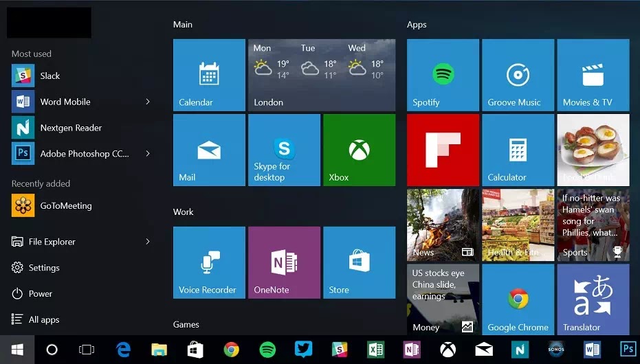The width and height of the screenshot is (640, 364).
Task: Launch Microsoft Edge from the taskbar
Action: (x=123, y=350)
